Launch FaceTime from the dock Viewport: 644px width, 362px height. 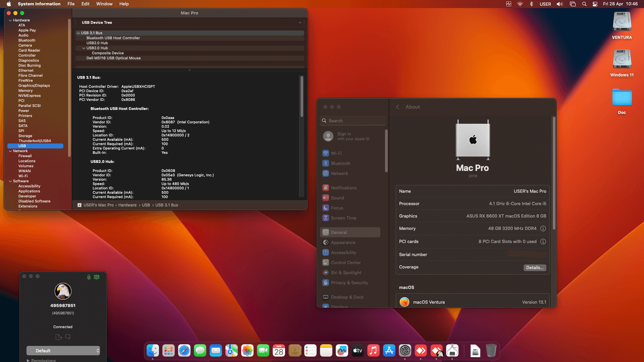click(x=263, y=351)
